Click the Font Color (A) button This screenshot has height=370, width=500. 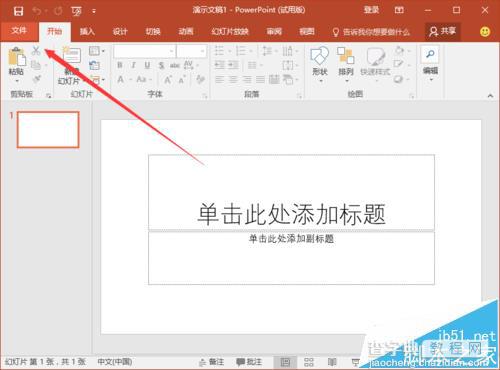(121, 80)
